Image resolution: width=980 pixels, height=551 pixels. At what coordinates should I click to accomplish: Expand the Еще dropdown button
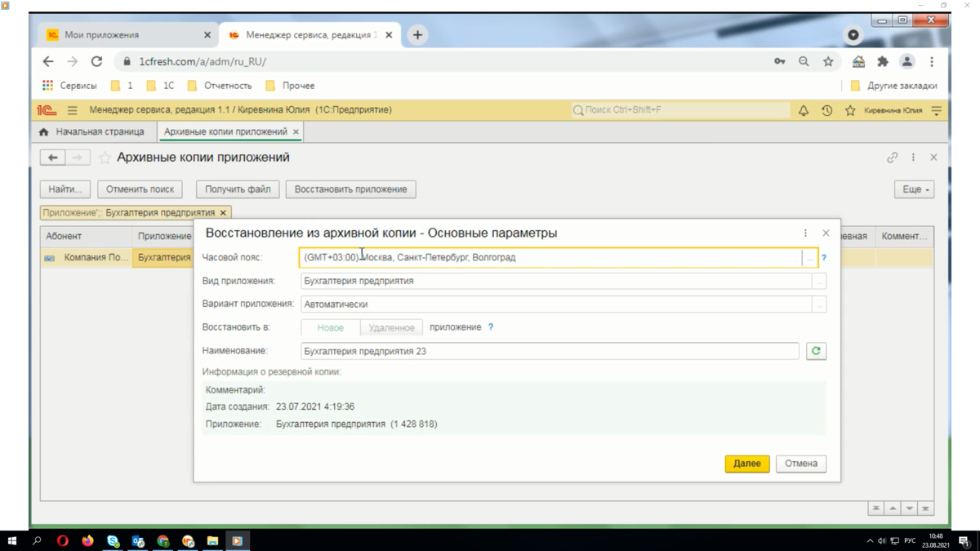[x=914, y=189]
